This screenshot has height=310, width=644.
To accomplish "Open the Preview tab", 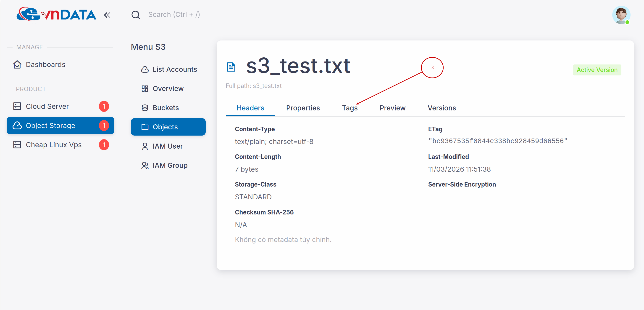I will (x=392, y=108).
